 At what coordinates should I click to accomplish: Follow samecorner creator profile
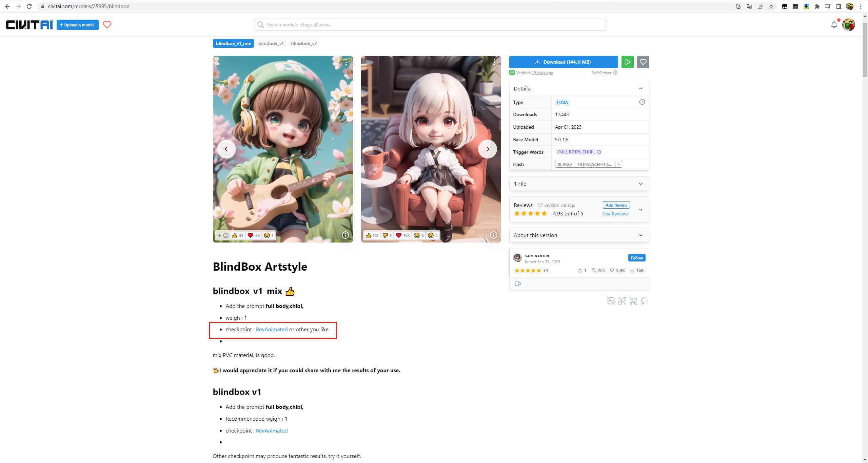(637, 258)
